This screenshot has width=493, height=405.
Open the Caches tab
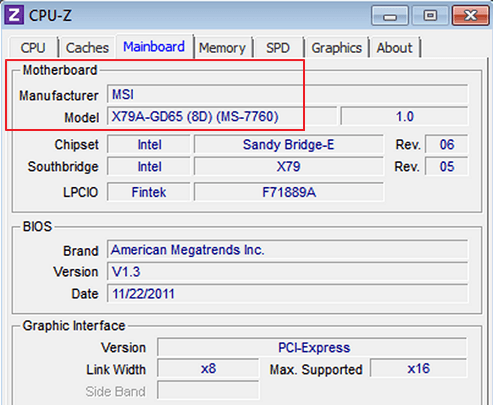click(87, 48)
